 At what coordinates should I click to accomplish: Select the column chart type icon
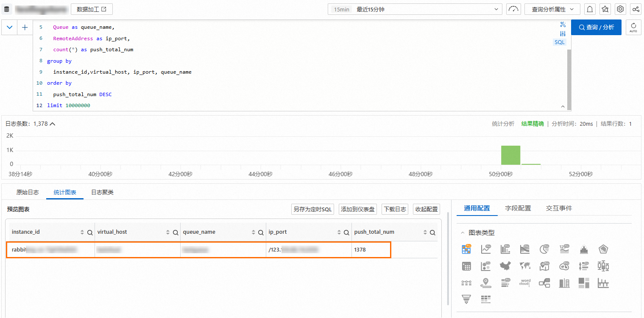505,249
